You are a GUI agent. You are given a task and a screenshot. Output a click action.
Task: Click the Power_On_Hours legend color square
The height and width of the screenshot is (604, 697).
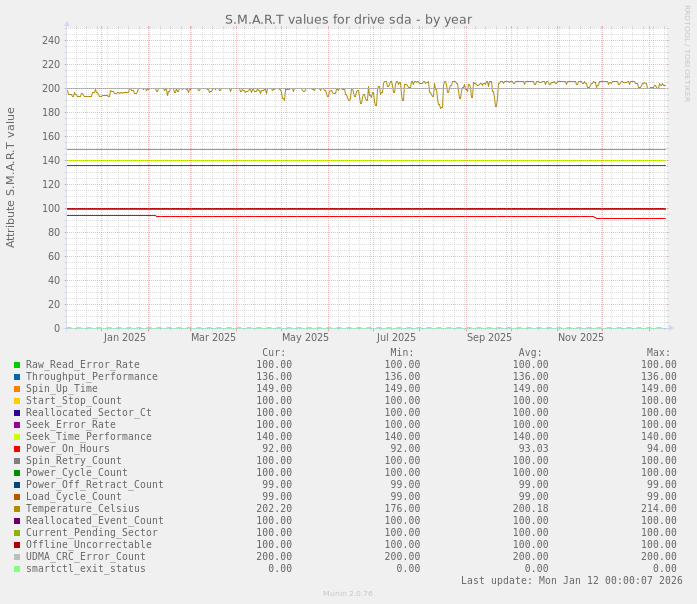(17, 449)
